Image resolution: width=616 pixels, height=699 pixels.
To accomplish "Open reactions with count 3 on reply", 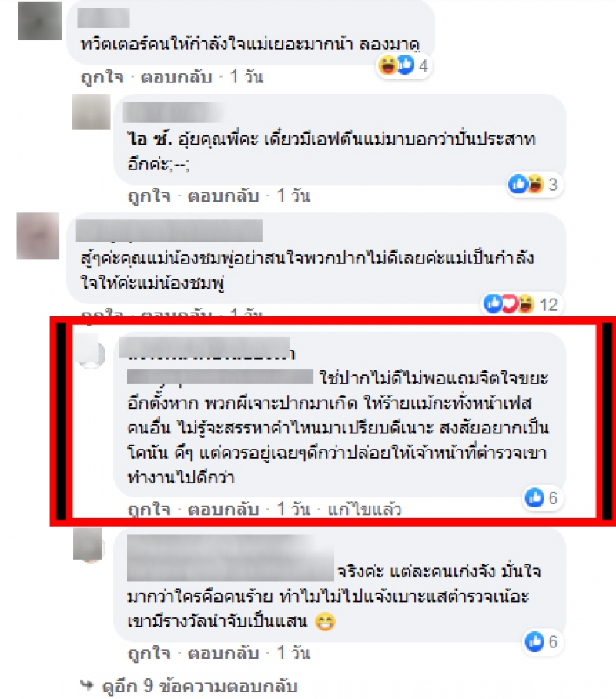I will point(534,184).
